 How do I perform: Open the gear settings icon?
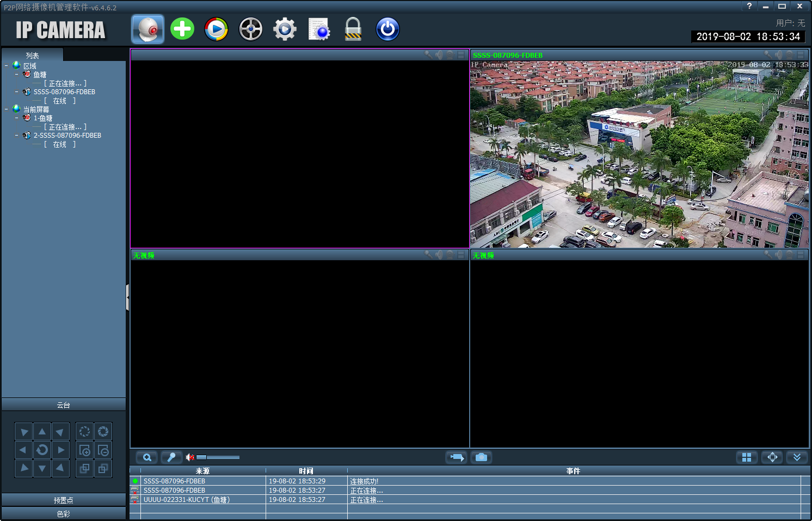[285, 29]
